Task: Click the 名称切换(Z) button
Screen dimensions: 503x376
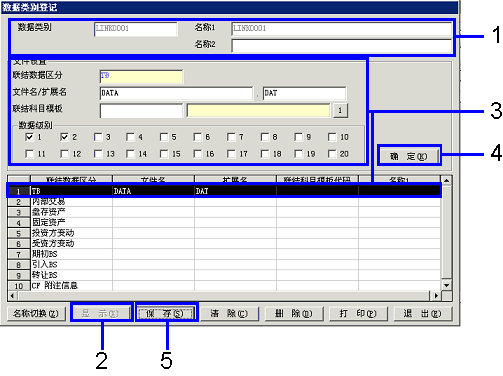Action: (x=36, y=313)
